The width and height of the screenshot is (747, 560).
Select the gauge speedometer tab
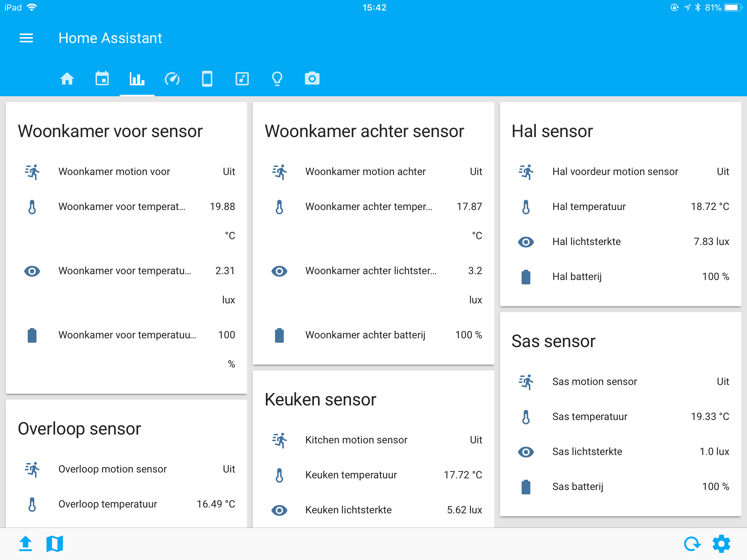coord(172,79)
